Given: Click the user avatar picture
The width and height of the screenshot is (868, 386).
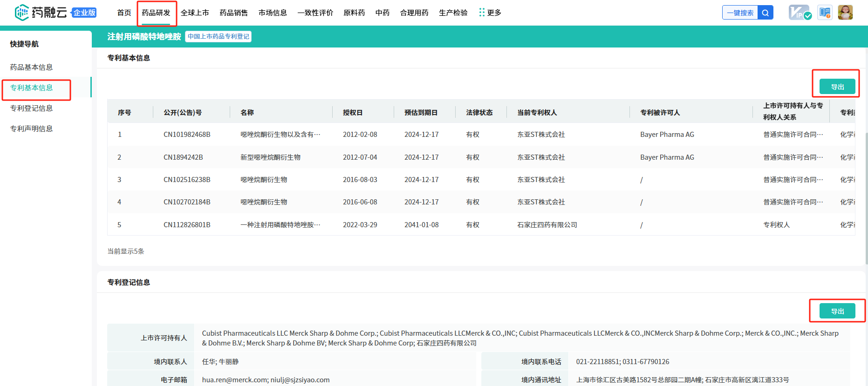Looking at the screenshot, I should pos(845,13).
